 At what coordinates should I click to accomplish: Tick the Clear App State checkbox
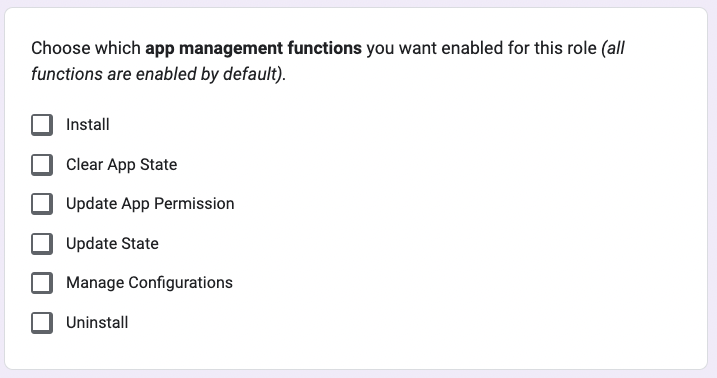point(42,165)
